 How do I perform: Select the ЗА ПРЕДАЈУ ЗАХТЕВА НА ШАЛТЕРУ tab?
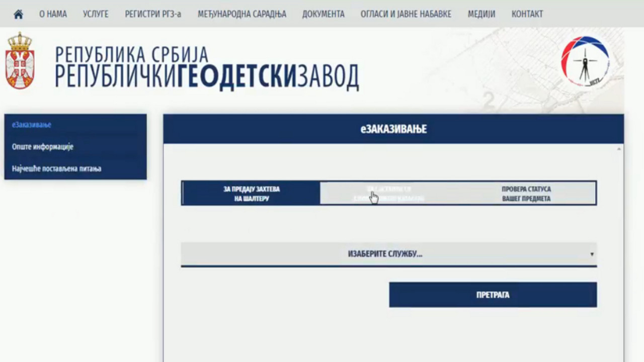[x=251, y=194]
